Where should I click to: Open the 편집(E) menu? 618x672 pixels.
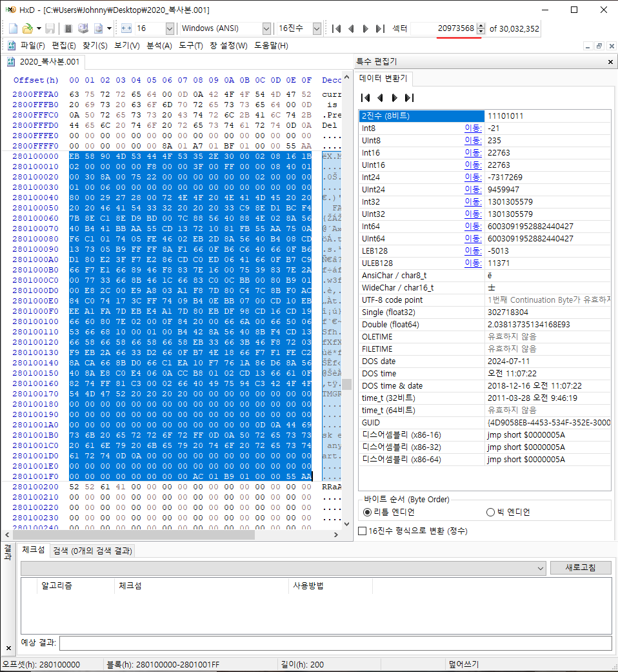pyautogui.click(x=63, y=45)
